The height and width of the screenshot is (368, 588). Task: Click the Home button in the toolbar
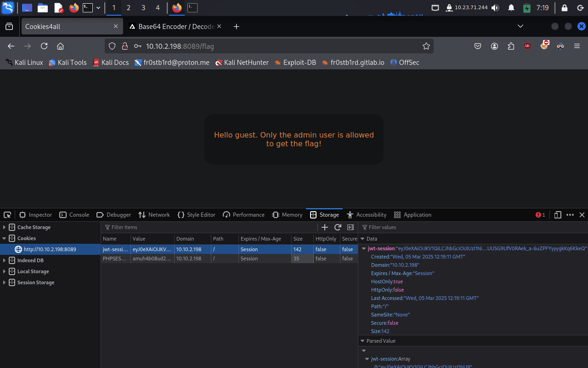tap(60, 46)
